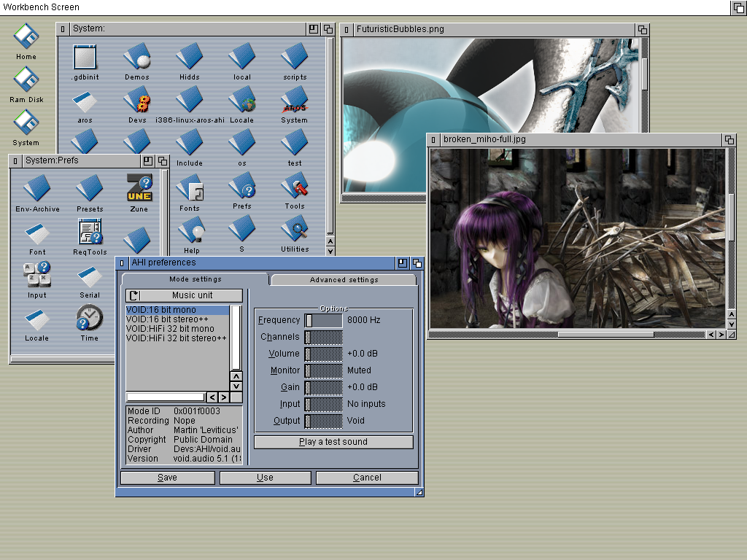Adjust the Input slider
Viewport: 747px width, 560px height.
[323, 404]
